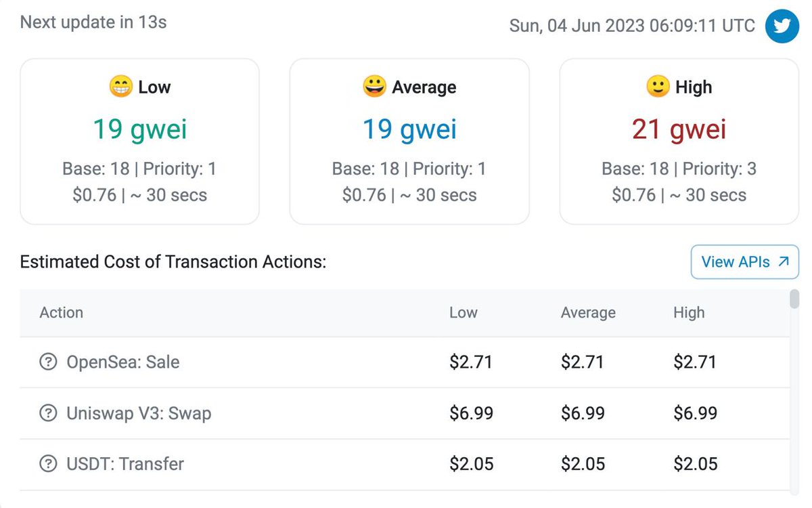Click the Low column header
This screenshot has width=812, height=508.
pyautogui.click(x=464, y=313)
